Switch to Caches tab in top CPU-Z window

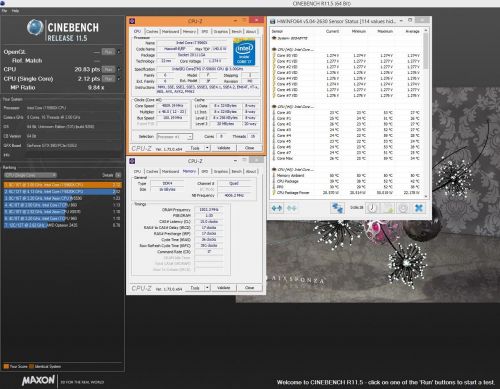pyautogui.click(x=152, y=32)
